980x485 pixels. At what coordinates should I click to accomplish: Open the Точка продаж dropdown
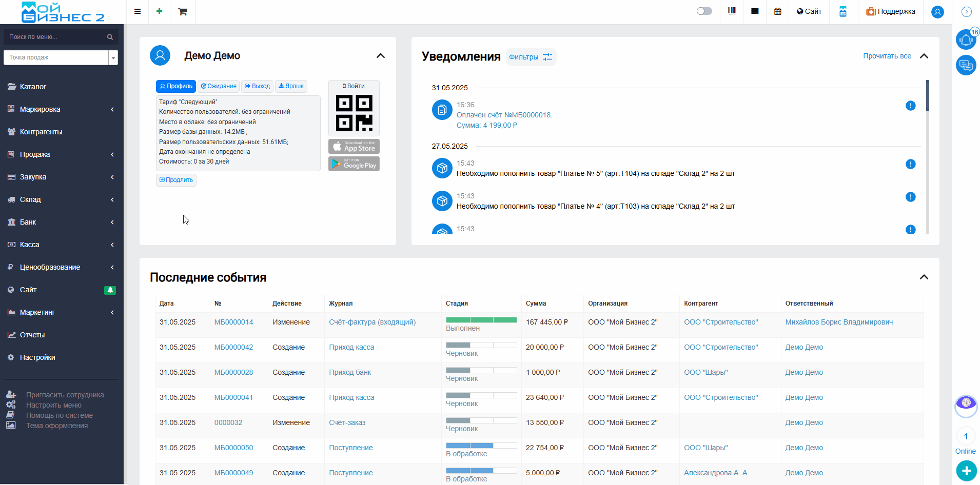point(61,57)
